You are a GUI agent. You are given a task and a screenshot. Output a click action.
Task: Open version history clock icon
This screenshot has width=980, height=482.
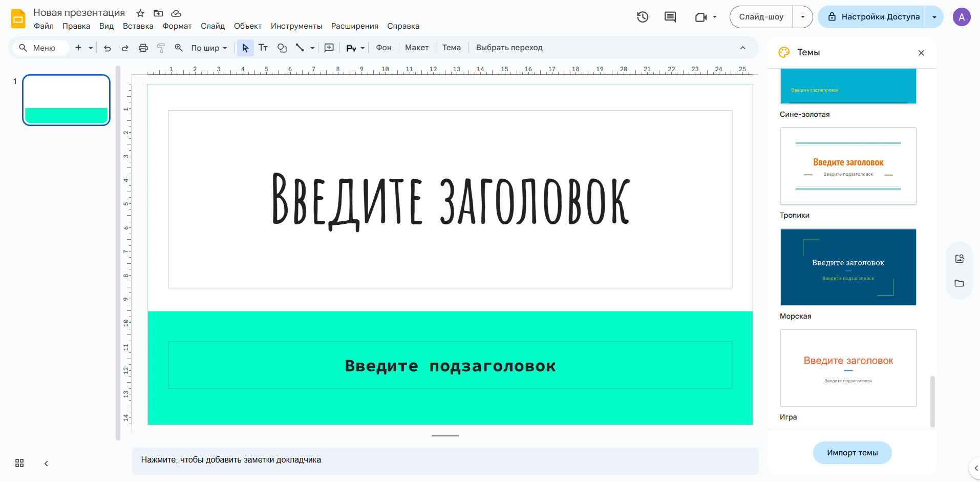(643, 17)
